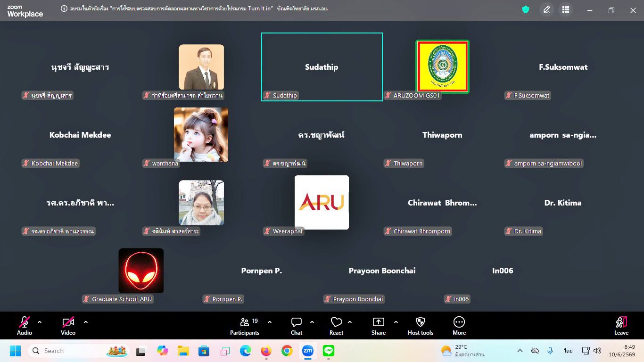Unmute the microphone with Audio button
Viewport: 644px width, 362px height.
(x=25, y=326)
